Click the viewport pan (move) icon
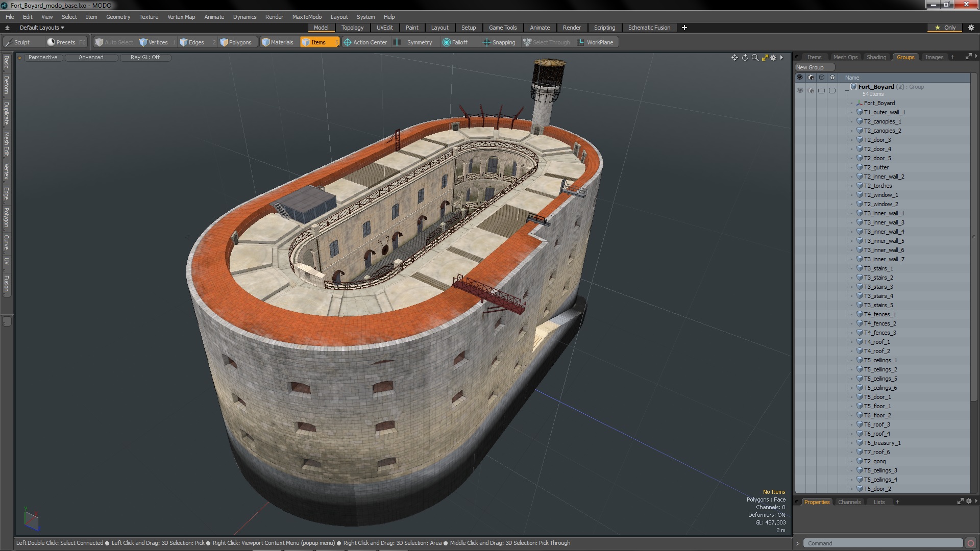Screen dimensions: 980x551 click(x=734, y=58)
